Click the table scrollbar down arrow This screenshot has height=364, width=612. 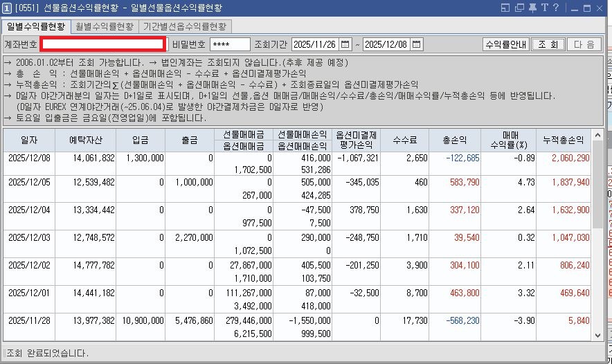click(x=597, y=335)
